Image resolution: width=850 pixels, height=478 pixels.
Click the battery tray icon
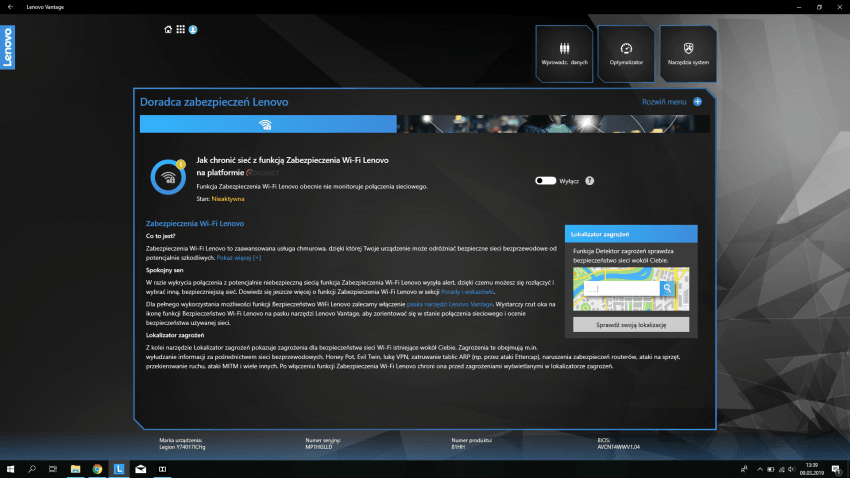point(770,469)
